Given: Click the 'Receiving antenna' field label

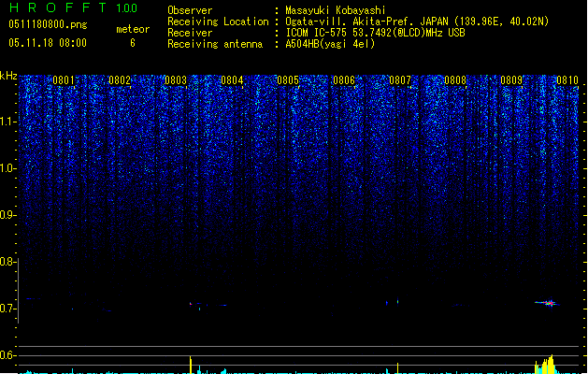Looking at the screenshot, I should tap(215, 44).
